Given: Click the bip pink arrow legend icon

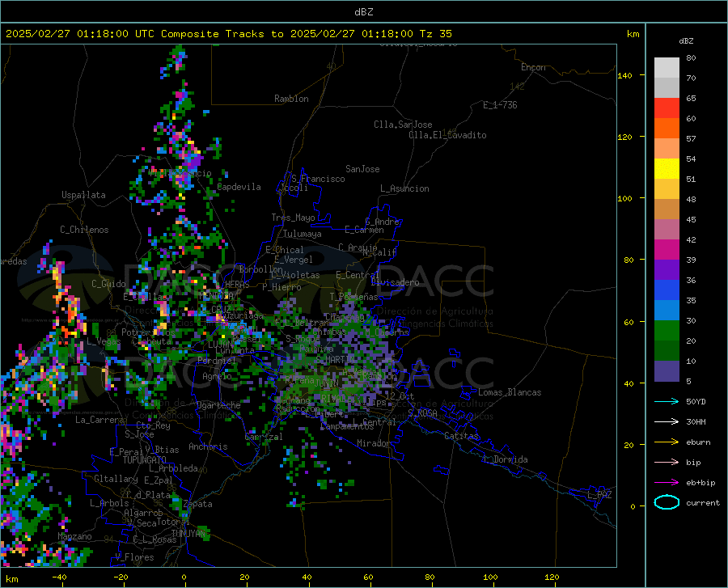Looking at the screenshot, I should tap(667, 463).
